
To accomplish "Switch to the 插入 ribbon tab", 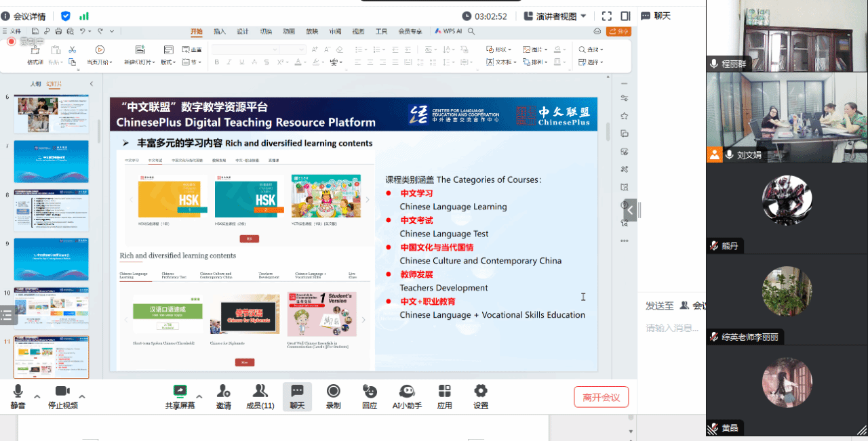I will 220,31.
